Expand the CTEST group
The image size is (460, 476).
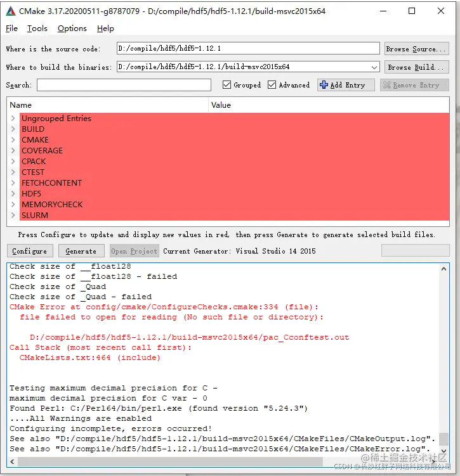click(13, 172)
